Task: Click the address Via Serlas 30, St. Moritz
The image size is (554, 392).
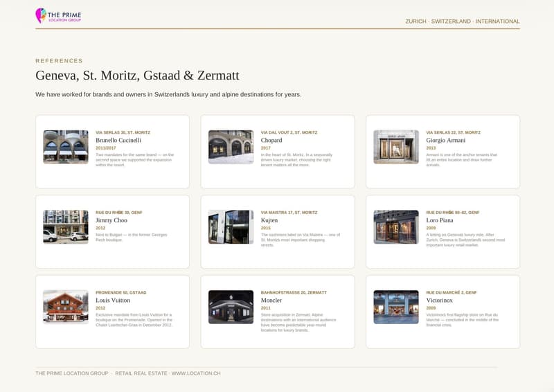Action: (123, 132)
